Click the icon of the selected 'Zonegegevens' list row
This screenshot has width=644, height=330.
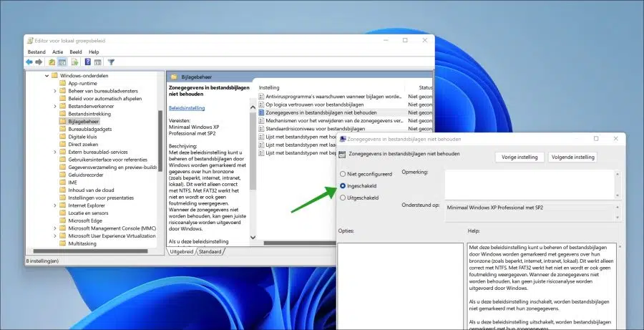click(261, 112)
